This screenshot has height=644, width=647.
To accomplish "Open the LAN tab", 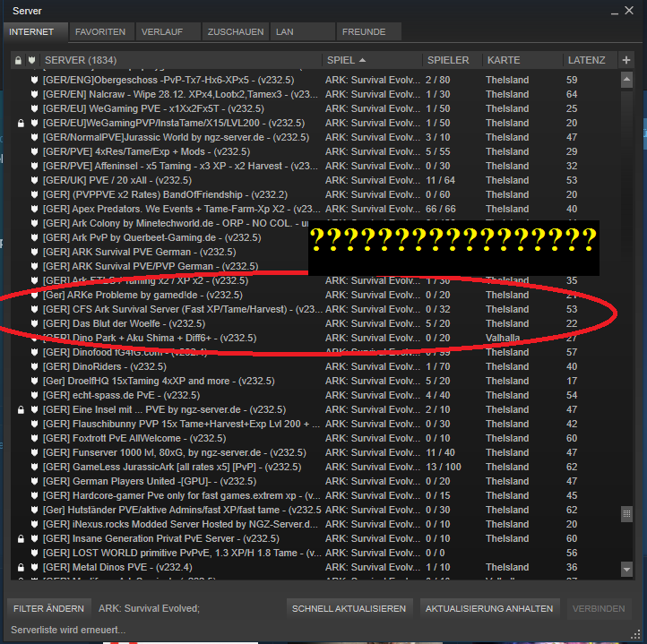I will click(303, 31).
